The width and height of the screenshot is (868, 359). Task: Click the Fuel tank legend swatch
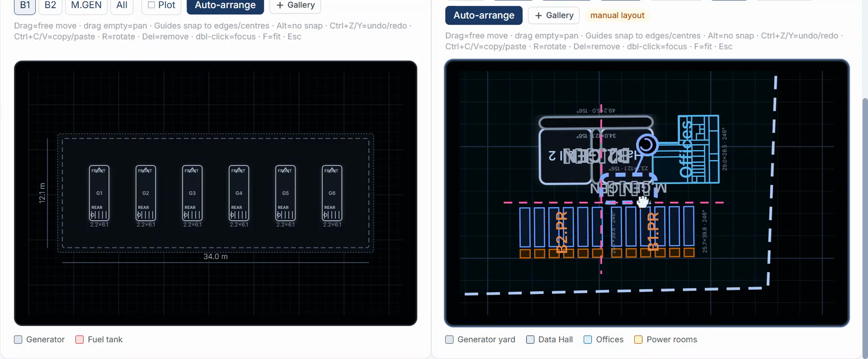coord(80,339)
